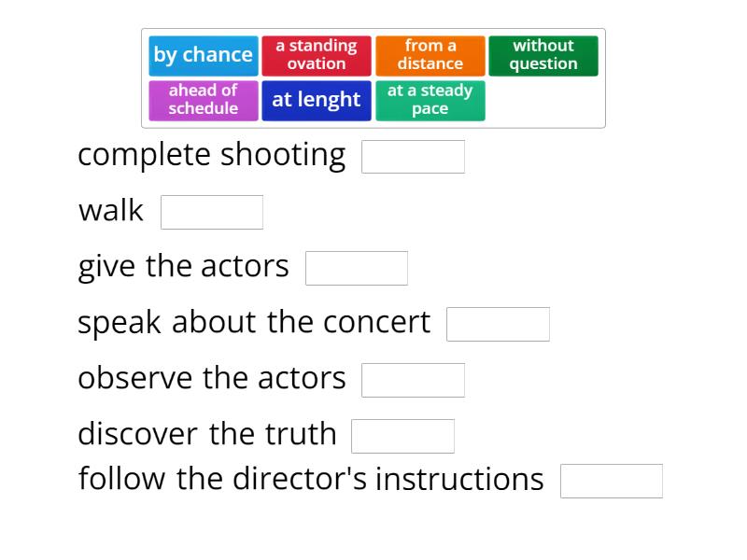Select the blue "by chance" tile
The height and width of the screenshot is (560, 747).
(204, 55)
